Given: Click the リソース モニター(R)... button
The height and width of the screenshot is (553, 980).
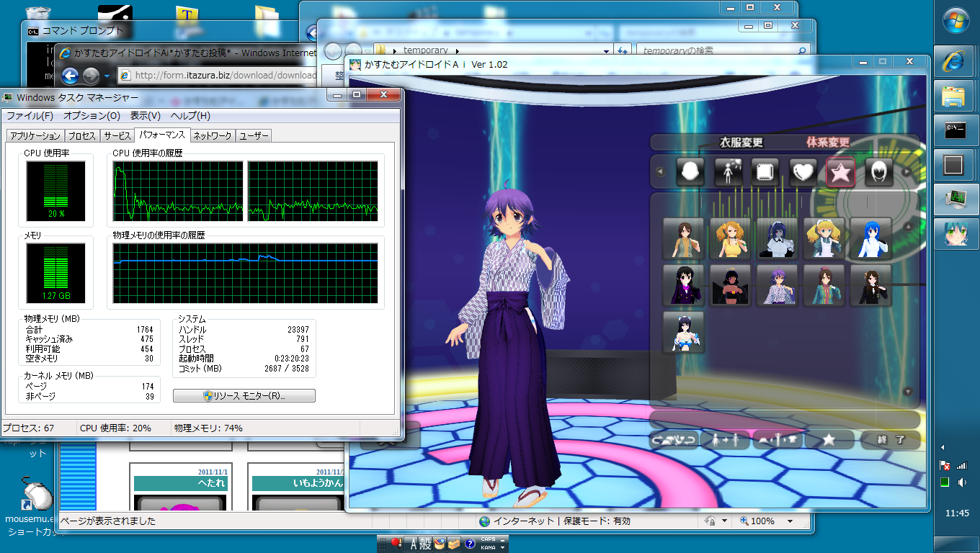Looking at the screenshot, I should 244,396.
